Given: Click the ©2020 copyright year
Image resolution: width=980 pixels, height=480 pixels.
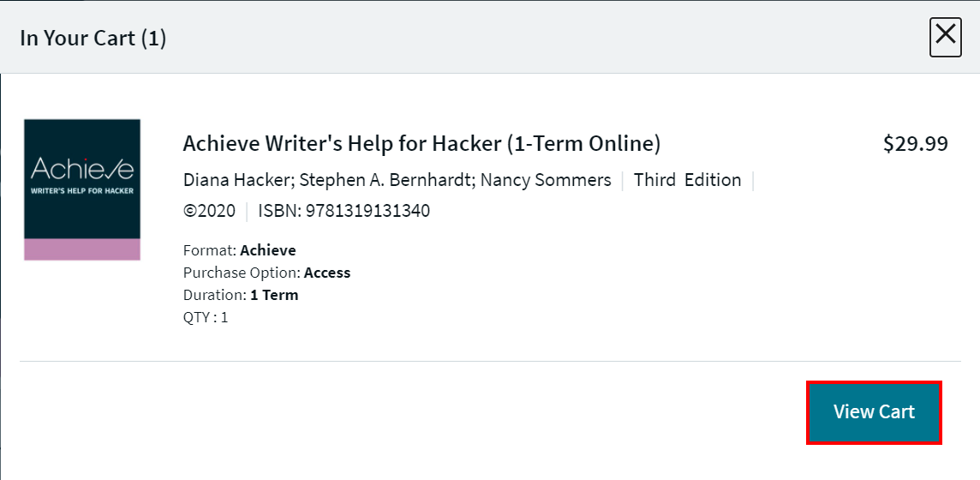Looking at the screenshot, I should click(x=209, y=211).
